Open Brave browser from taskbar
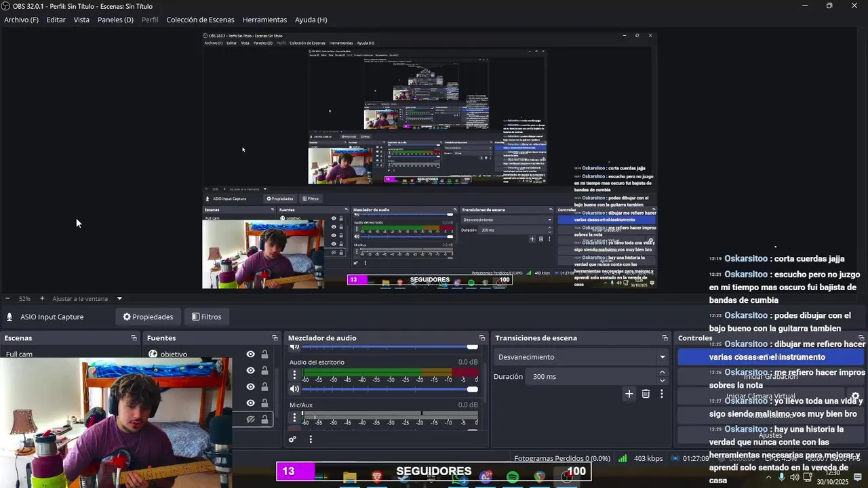 pos(377,478)
